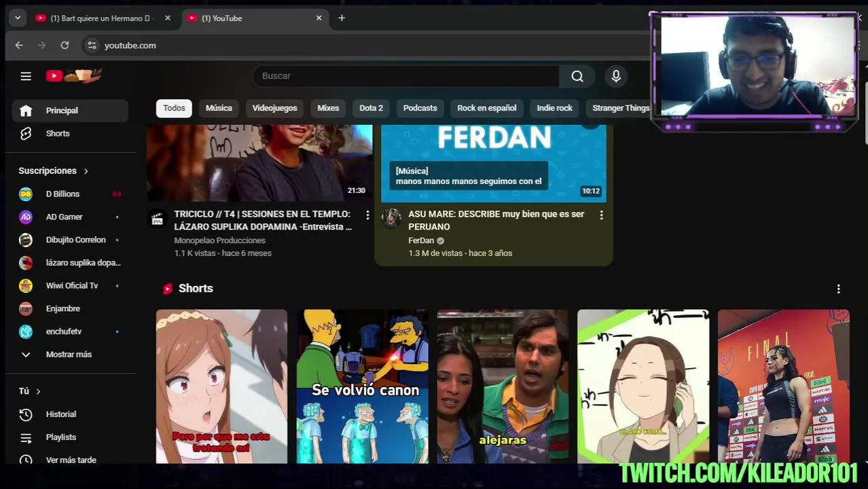This screenshot has height=489, width=868.
Task: Open ASU MARE video title
Action: click(x=496, y=220)
